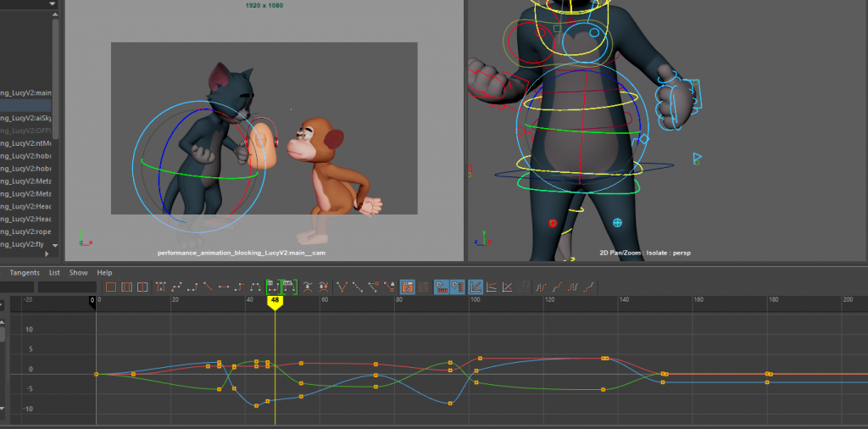Viewport: 868px width, 429px height.
Task: Click the Frame Playback Range icon
Action: tap(127, 287)
